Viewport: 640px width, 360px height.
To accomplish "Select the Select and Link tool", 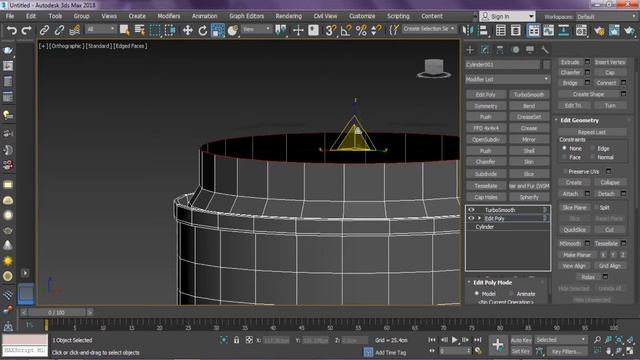I will click(x=44, y=30).
